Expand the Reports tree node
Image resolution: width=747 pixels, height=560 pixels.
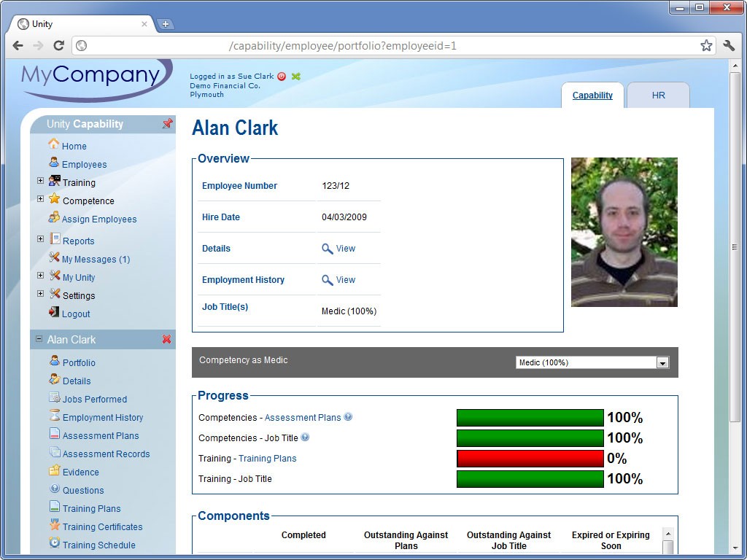click(41, 238)
